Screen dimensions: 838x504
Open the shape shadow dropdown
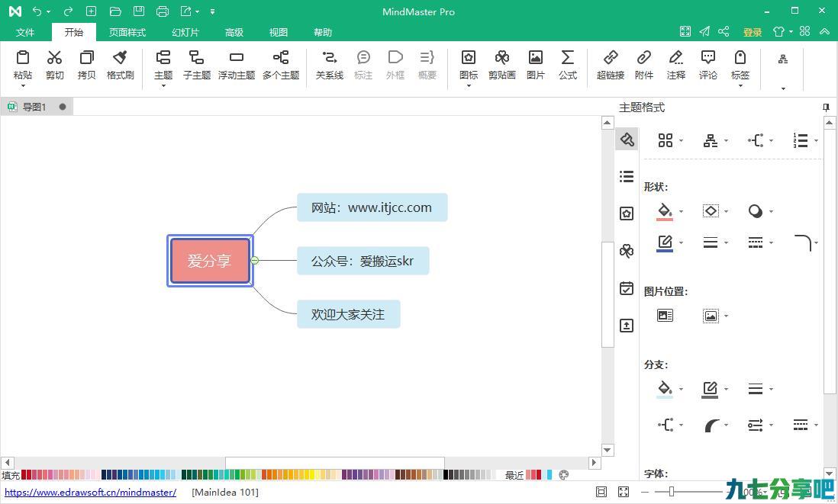[x=771, y=212]
